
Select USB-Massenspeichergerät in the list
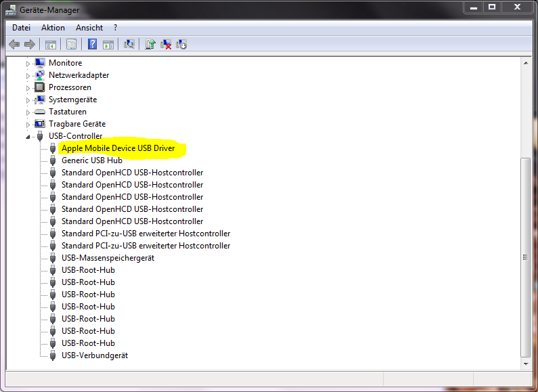click(x=108, y=258)
